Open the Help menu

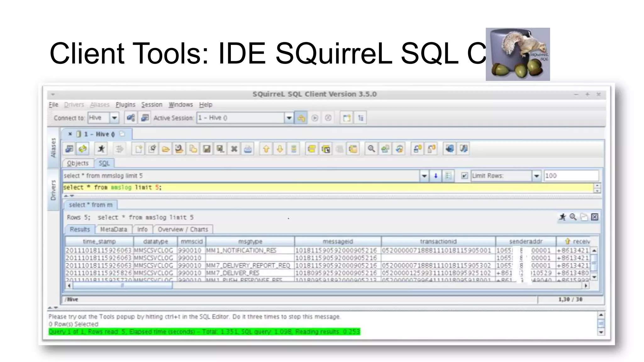(206, 105)
